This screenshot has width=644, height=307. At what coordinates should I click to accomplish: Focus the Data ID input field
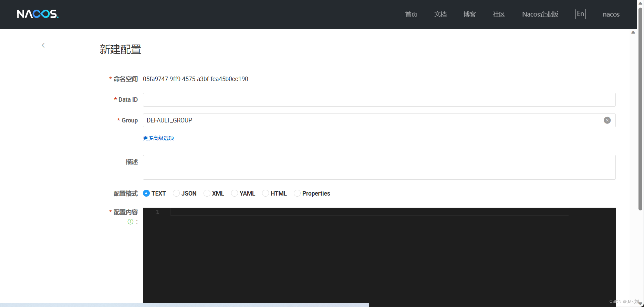379,100
